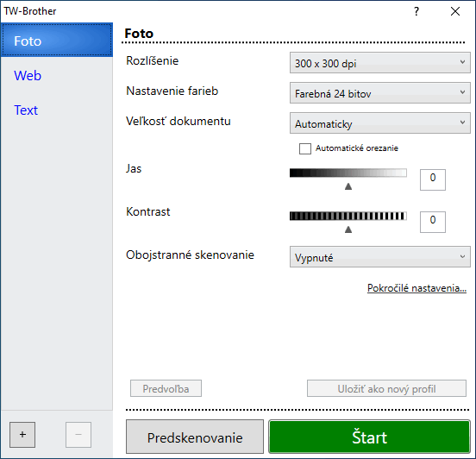Viewport: 476px width, 459px height.
Task: Expand the Veľkosť dokumentu dropdown
Action: [x=380, y=123]
